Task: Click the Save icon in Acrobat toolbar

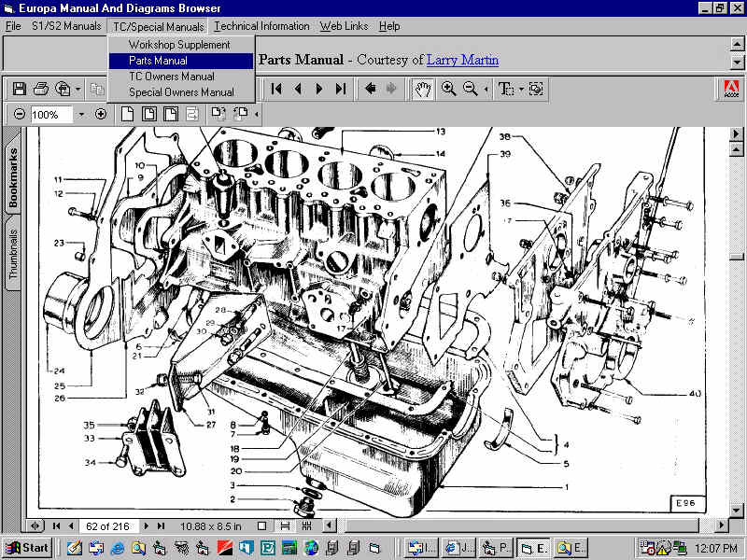Action: click(x=19, y=89)
